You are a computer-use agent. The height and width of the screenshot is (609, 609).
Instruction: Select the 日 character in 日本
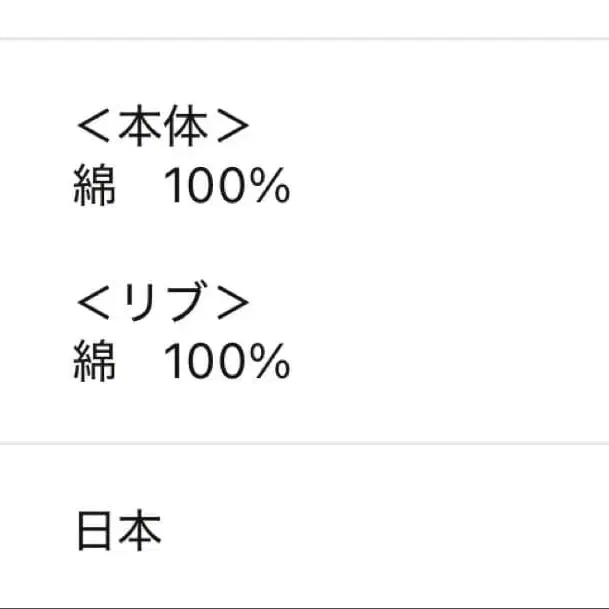pyautogui.click(x=95, y=531)
